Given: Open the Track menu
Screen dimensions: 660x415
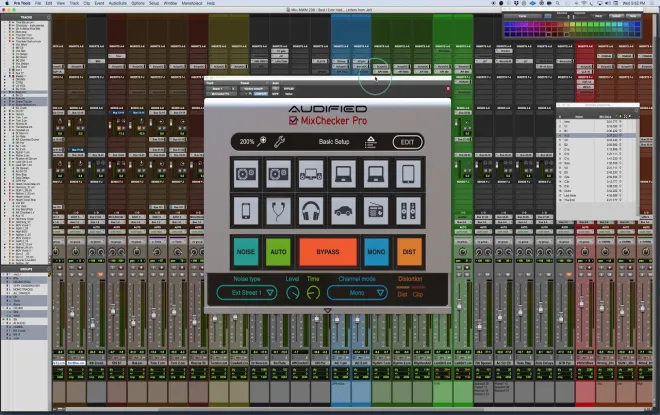Looking at the screenshot, I should tap(74, 3).
